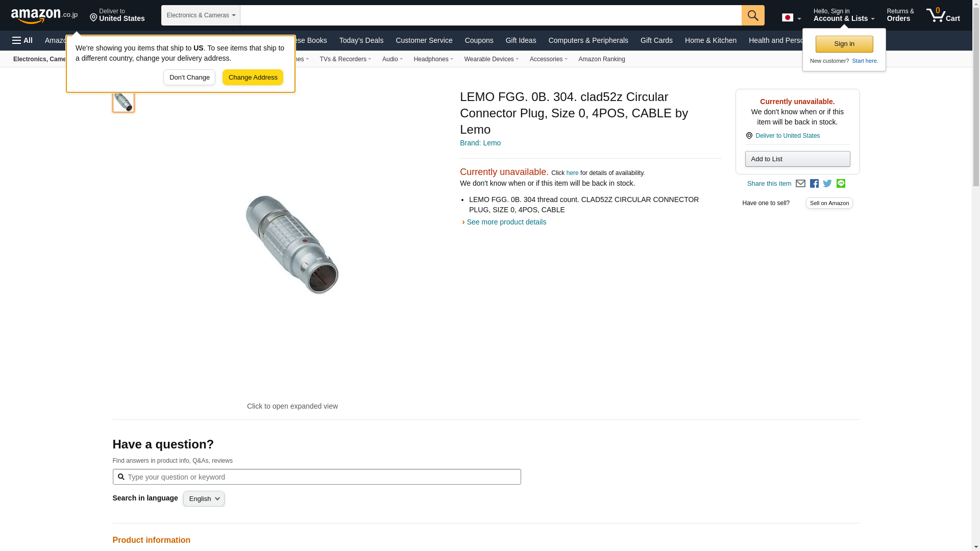Open the All hamburger menu
This screenshot has height=551, width=980.
click(22, 40)
